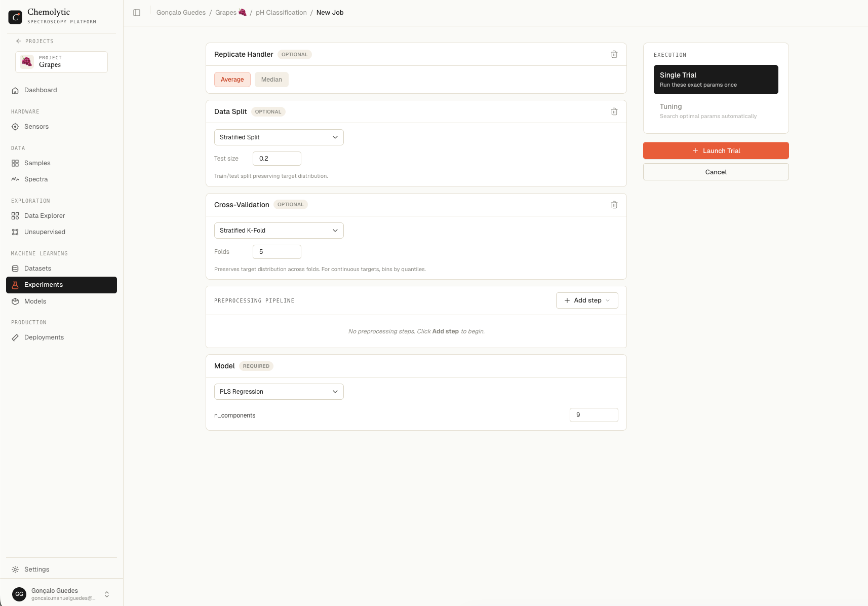
Task: Edit n_components value field
Action: point(594,415)
